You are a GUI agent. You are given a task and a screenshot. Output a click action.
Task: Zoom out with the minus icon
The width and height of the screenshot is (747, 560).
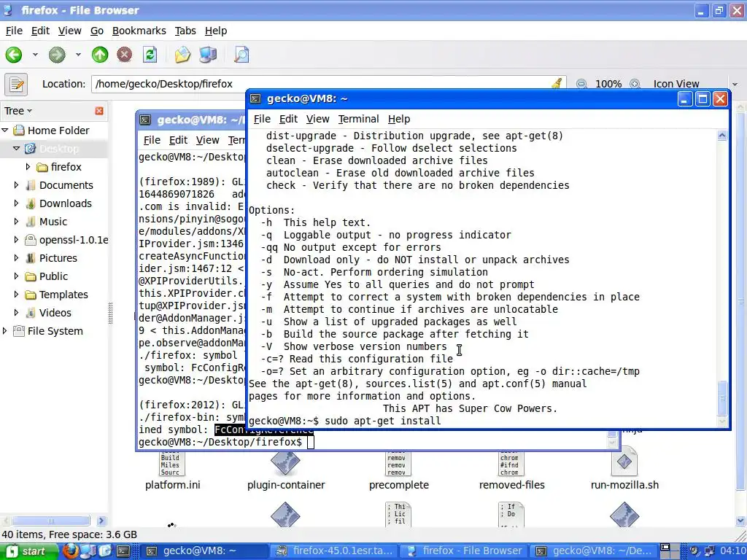(x=581, y=84)
